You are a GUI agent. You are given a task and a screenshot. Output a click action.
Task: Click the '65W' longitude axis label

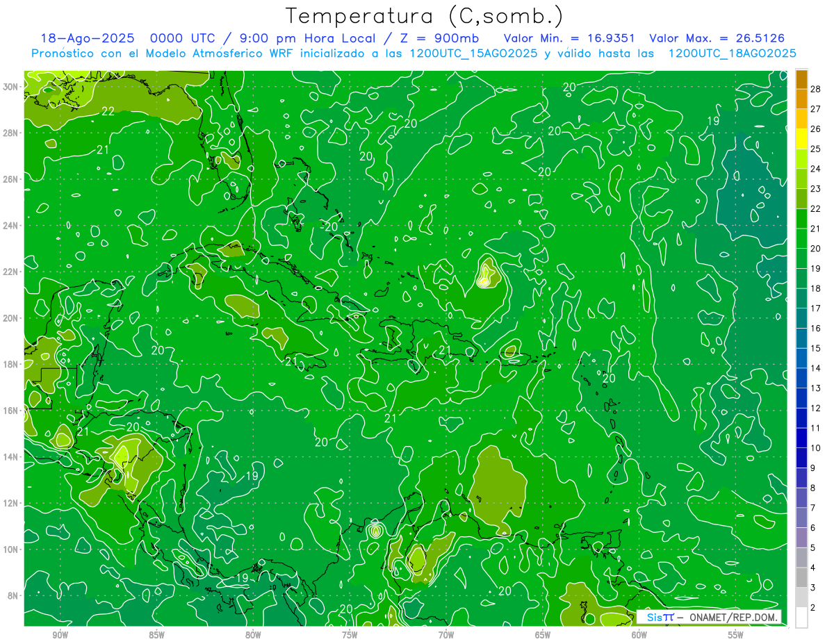[x=543, y=635]
